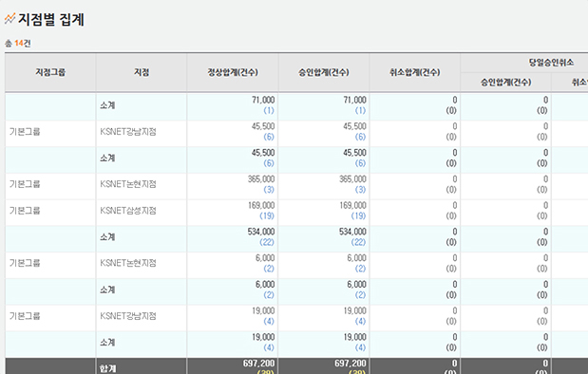Click (22) subtotal count link in 승인합계 column
The width and height of the screenshot is (588, 374).
358,242
